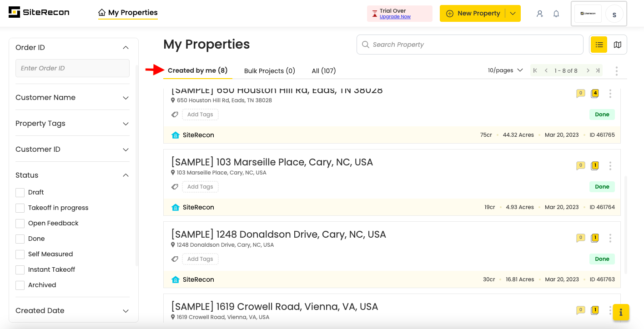Click the tag icon on 103 Marseille Place
Image resolution: width=644 pixels, height=329 pixels.
click(175, 187)
